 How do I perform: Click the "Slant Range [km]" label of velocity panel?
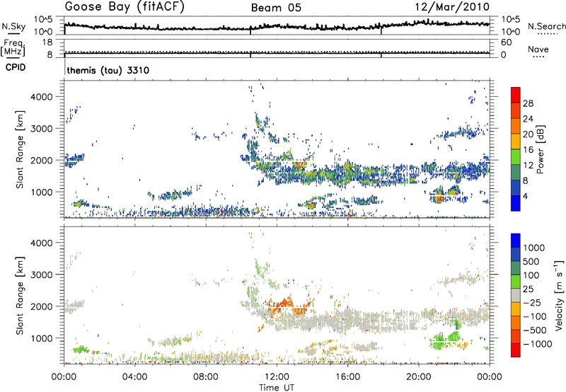(x=20, y=295)
